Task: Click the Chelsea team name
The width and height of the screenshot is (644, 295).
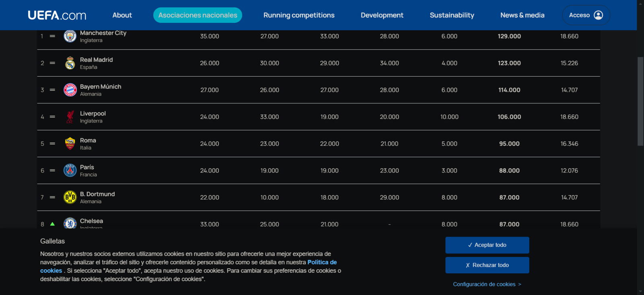Action: [91, 221]
